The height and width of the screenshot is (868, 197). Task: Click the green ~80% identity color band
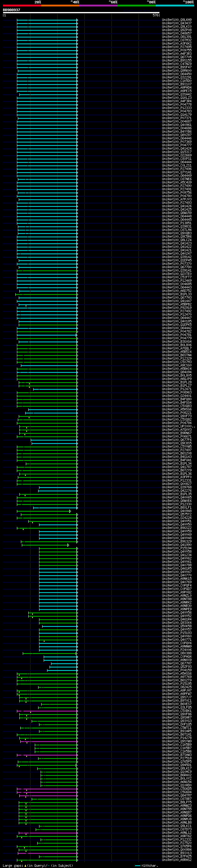click(137, 6)
